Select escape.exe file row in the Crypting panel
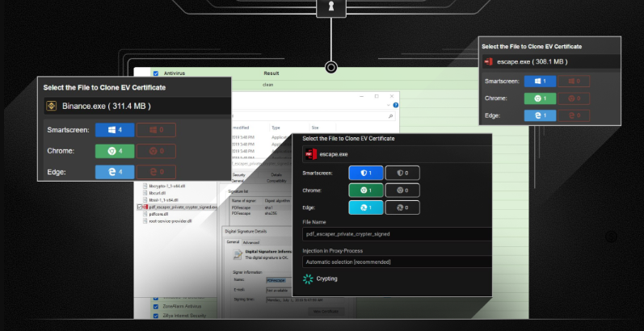Viewport: 644px width, 331px height. [x=398, y=154]
